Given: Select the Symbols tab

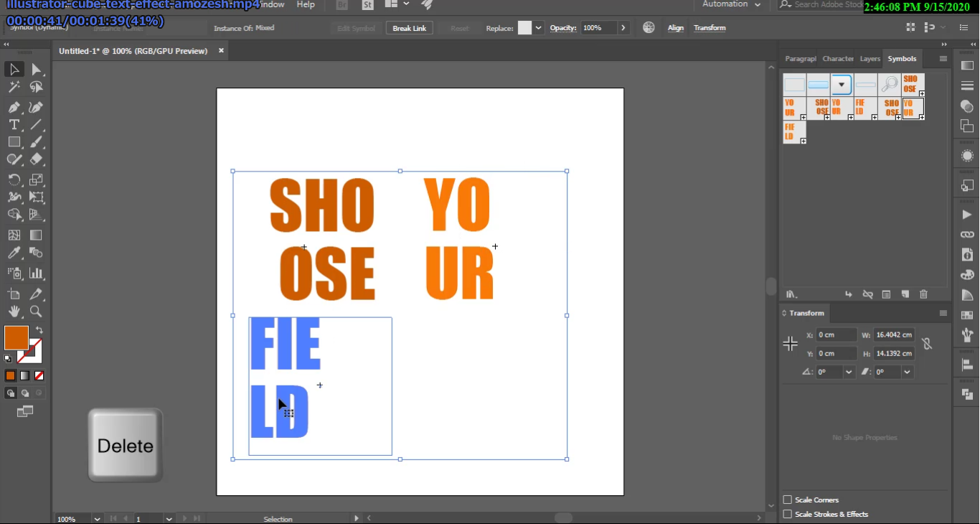Looking at the screenshot, I should 902,59.
